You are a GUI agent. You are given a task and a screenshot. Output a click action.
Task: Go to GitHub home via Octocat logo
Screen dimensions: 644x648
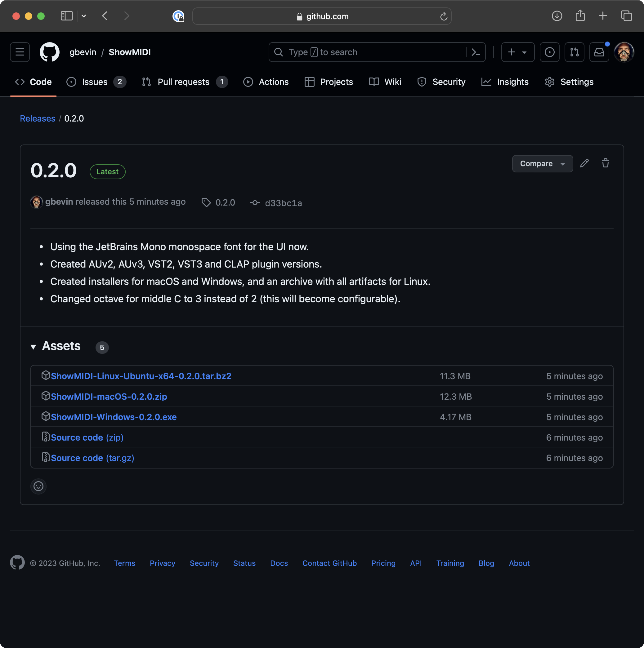tap(49, 52)
